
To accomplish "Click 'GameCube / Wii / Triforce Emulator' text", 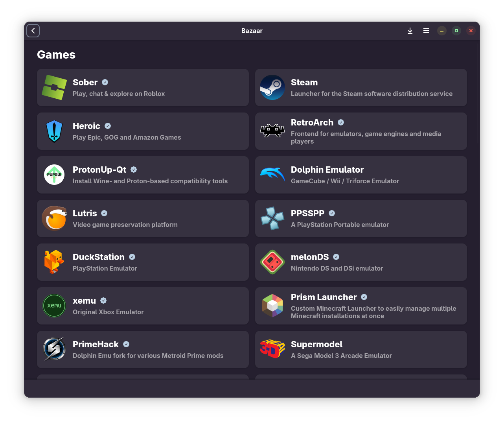I will point(345,181).
